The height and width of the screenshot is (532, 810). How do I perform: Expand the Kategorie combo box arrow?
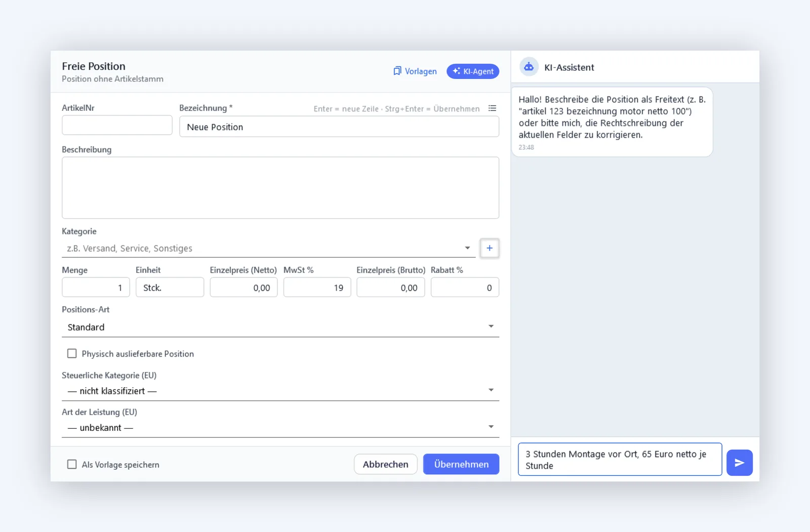point(467,248)
